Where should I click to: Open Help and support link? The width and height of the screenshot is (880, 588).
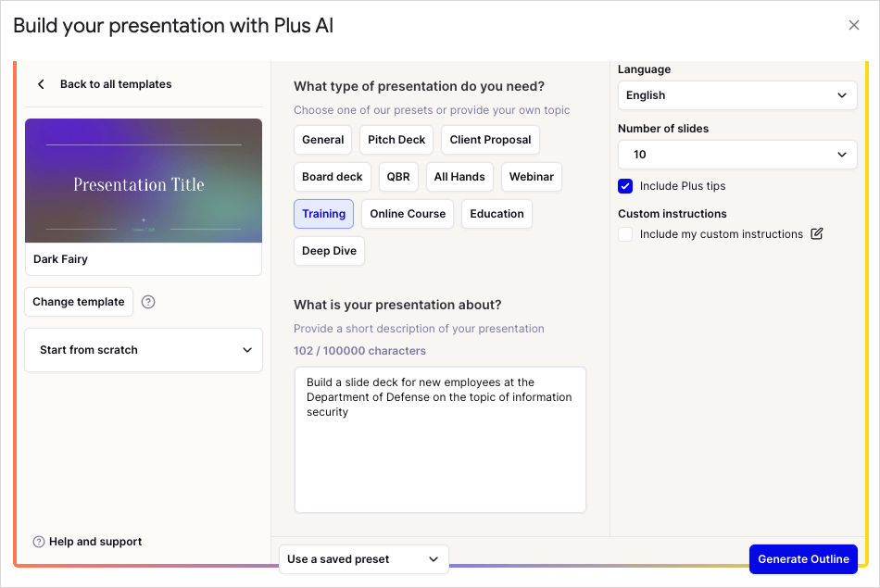tap(95, 542)
